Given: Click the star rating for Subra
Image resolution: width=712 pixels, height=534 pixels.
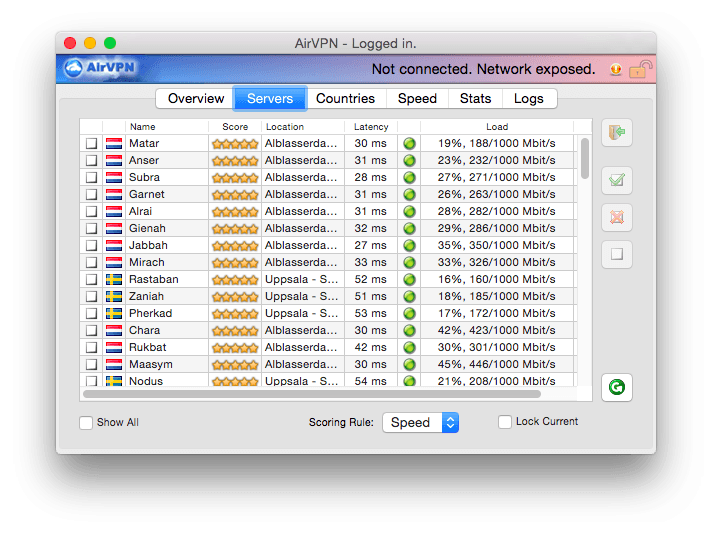Looking at the screenshot, I should 235,178.
